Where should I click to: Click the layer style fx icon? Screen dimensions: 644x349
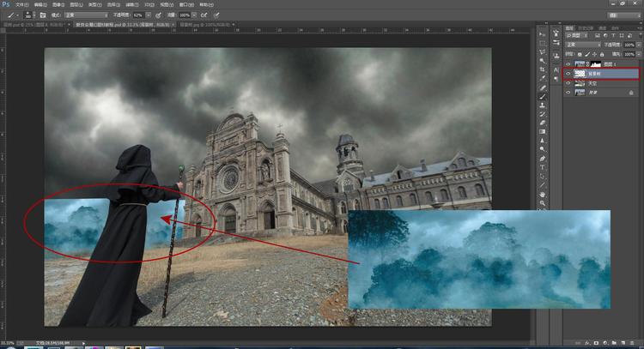point(587,343)
